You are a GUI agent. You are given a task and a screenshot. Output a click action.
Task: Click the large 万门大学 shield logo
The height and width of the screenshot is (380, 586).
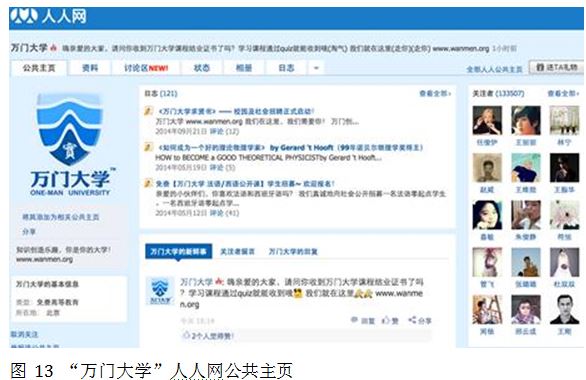pos(70,130)
